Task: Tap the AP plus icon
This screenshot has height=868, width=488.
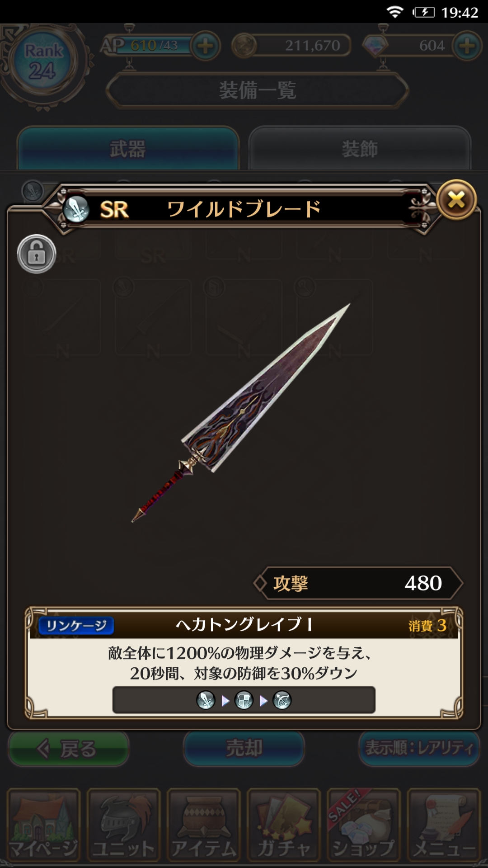Action: [206, 46]
